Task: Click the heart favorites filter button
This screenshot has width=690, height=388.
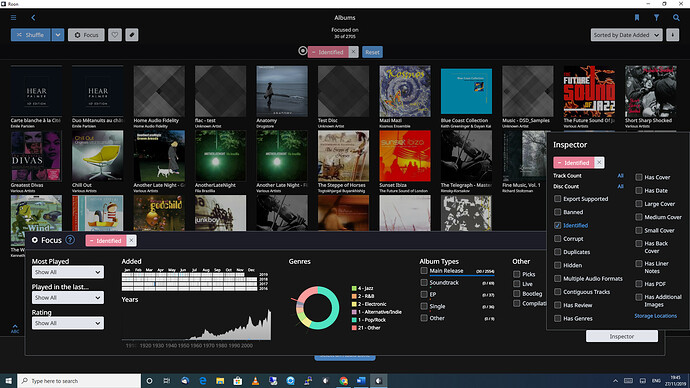Action: pos(115,35)
